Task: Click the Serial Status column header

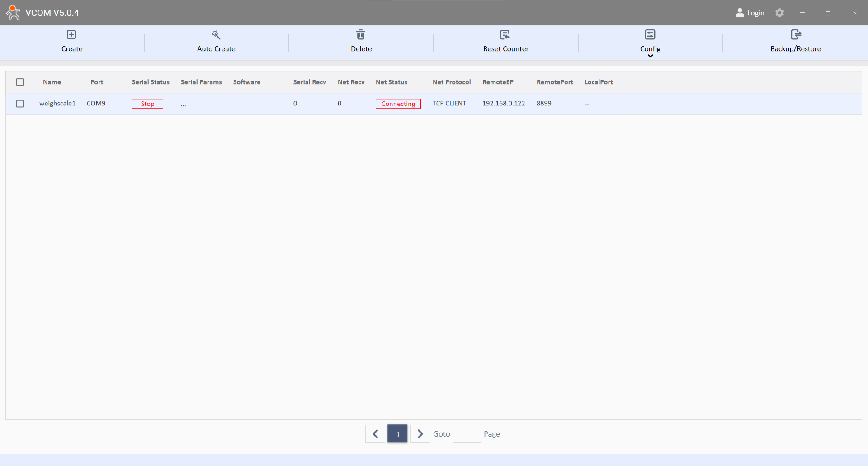Action: pyautogui.click(x=151, y=82)
